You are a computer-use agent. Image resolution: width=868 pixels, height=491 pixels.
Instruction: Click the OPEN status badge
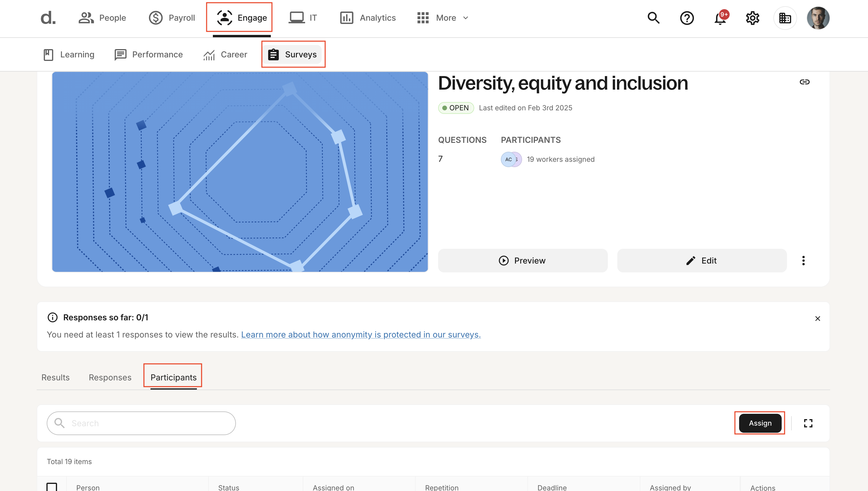click(x=456, y=108)
